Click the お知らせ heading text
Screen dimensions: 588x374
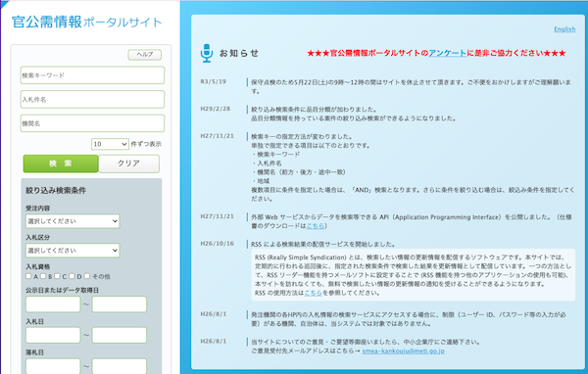pos(239,53)
